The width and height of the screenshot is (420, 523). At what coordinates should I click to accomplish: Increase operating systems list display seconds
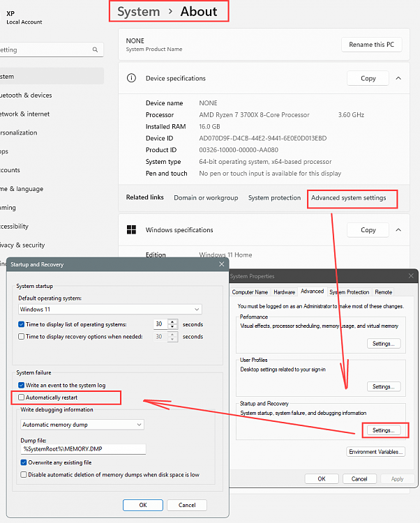(x=172, y=322)
